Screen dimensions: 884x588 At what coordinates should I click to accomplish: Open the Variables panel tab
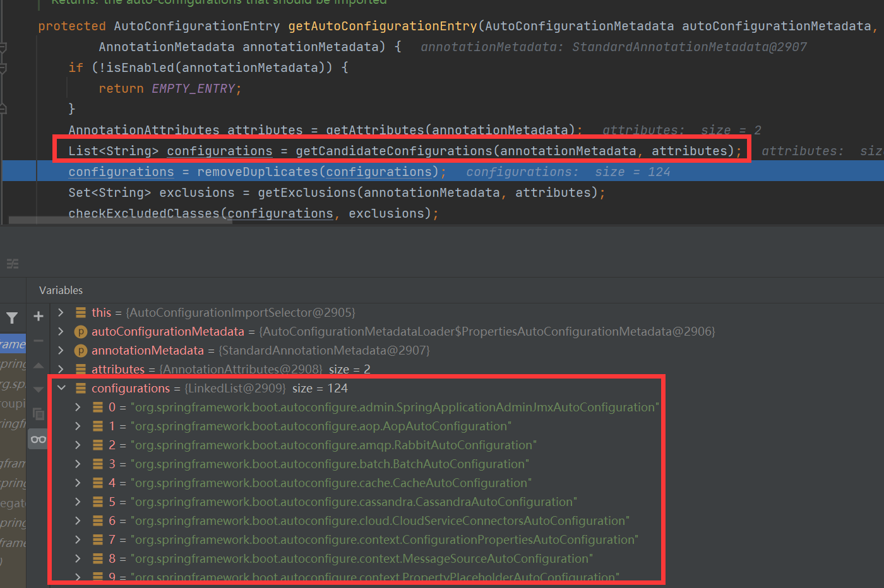61,290
